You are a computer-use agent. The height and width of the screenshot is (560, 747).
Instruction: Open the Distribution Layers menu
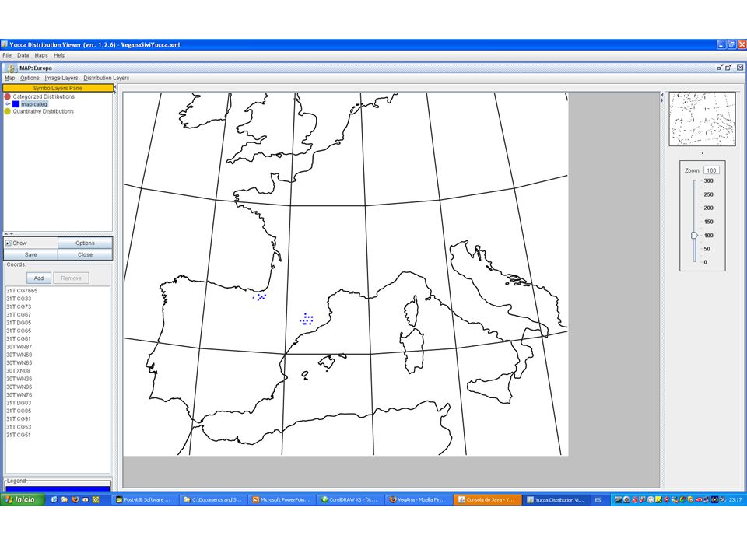[107, 78]
